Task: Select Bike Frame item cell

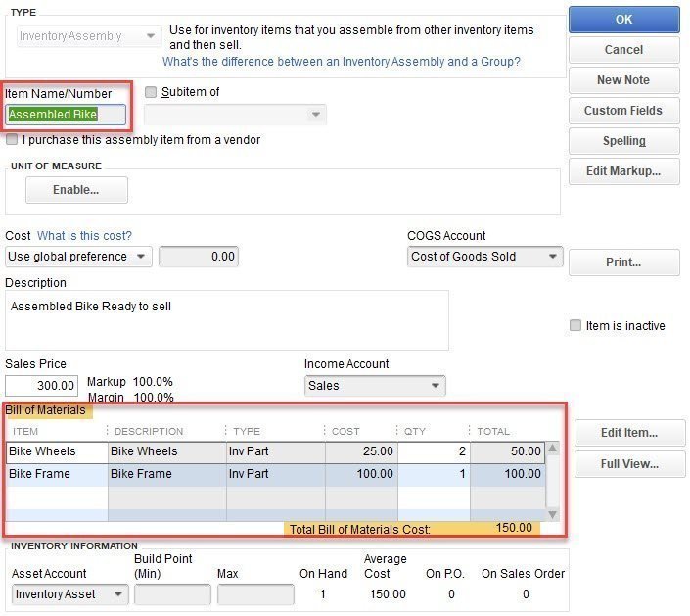Action: [x=57, y=475]
